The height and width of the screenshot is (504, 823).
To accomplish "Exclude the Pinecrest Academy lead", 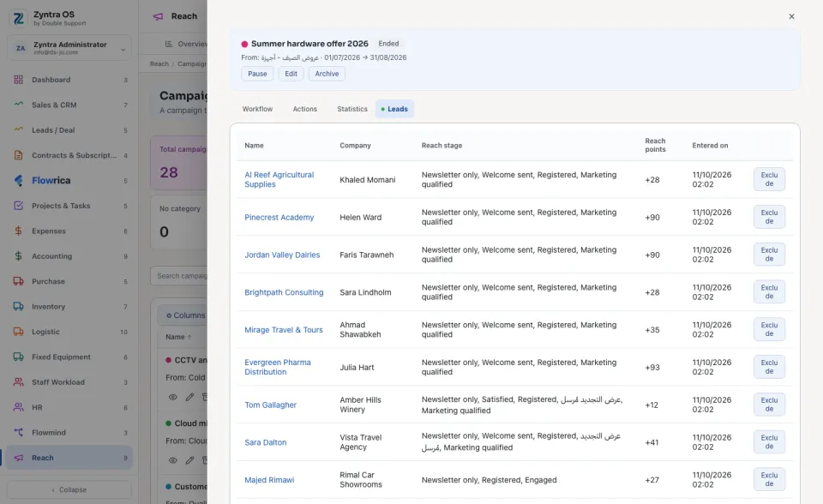I will (x=769, y=217).
